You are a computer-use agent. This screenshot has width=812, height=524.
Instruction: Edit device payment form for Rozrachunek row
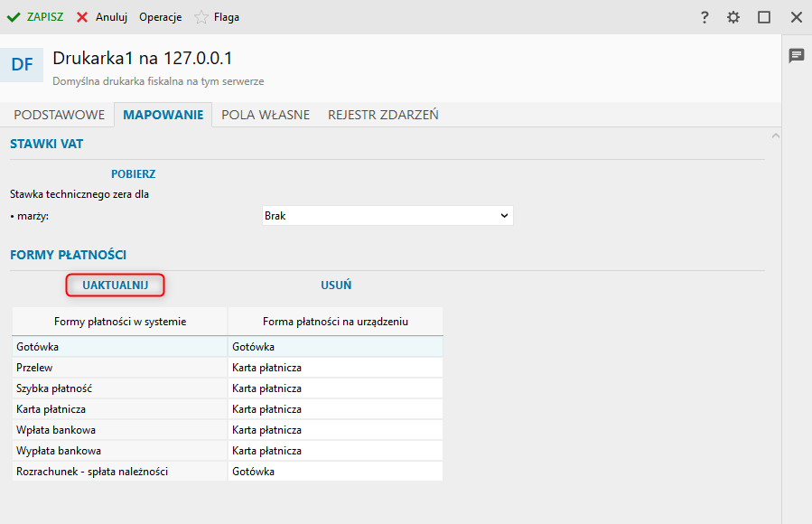click(336, 472)
